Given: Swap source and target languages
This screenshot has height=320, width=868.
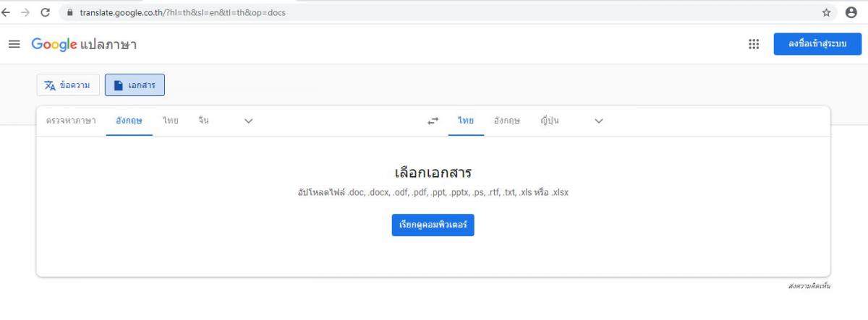Looking at the screenshot, I should 433,121.
